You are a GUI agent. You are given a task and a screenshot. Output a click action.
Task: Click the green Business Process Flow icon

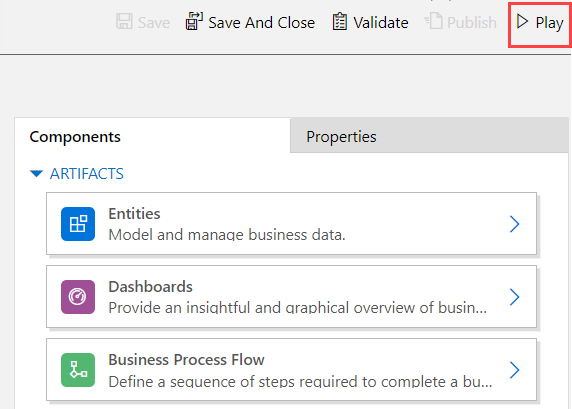coord(78,370)
